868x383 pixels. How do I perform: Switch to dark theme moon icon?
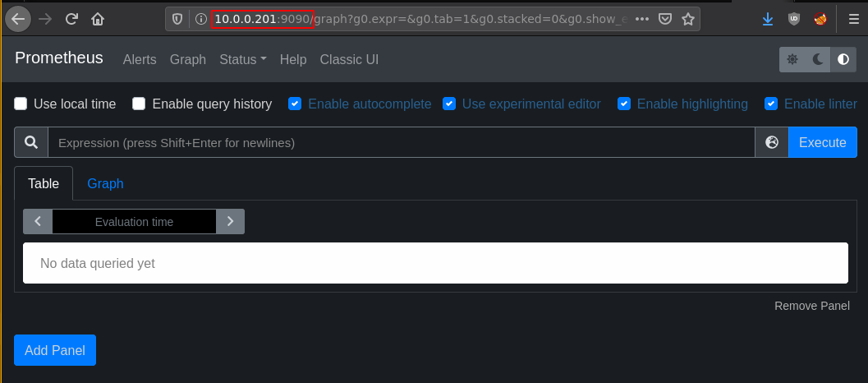coord(818,59)
